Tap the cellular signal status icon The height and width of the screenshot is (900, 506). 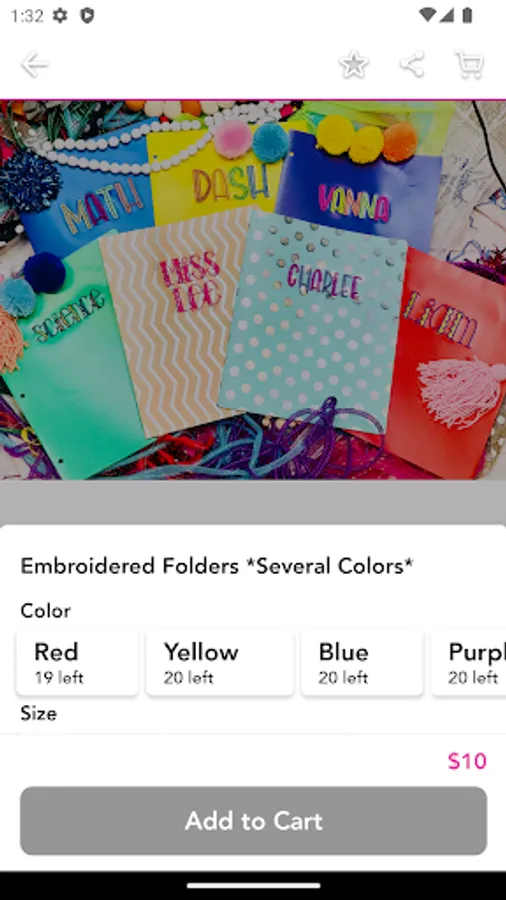447,15
